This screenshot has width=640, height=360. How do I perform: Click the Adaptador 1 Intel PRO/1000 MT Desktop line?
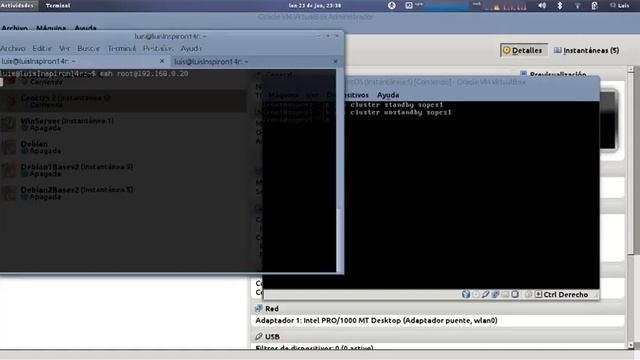point(376,320)
